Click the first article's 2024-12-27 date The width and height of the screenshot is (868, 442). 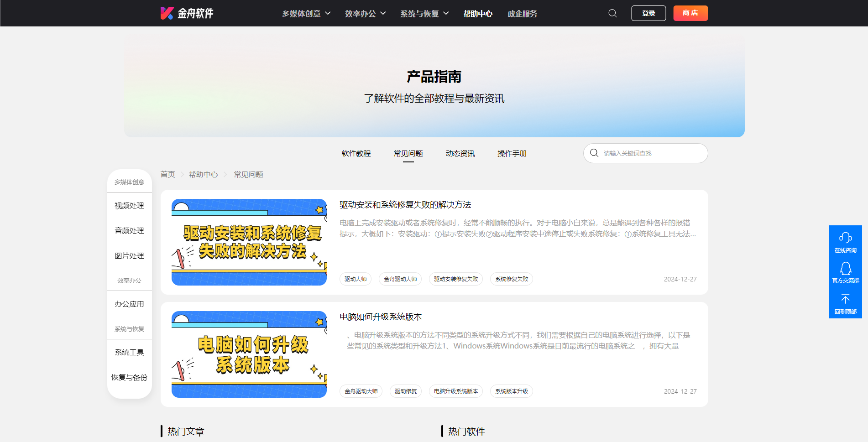tap(680, 279)
